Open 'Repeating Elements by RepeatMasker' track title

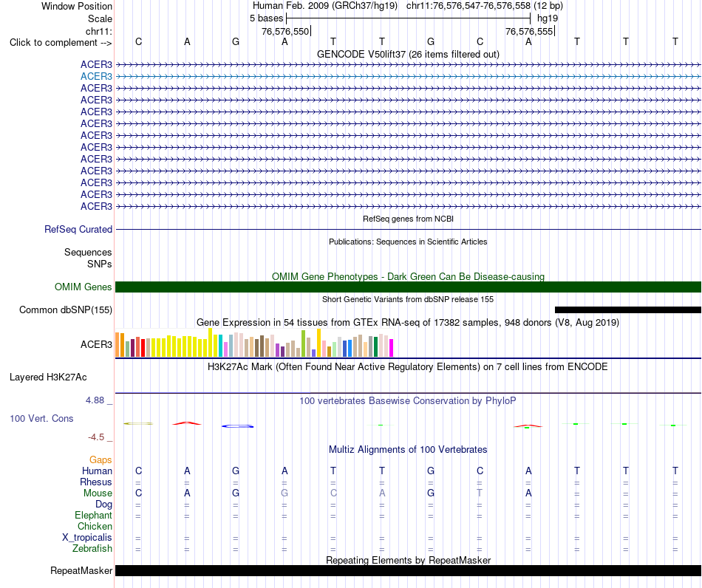click(x=408, y=560)
